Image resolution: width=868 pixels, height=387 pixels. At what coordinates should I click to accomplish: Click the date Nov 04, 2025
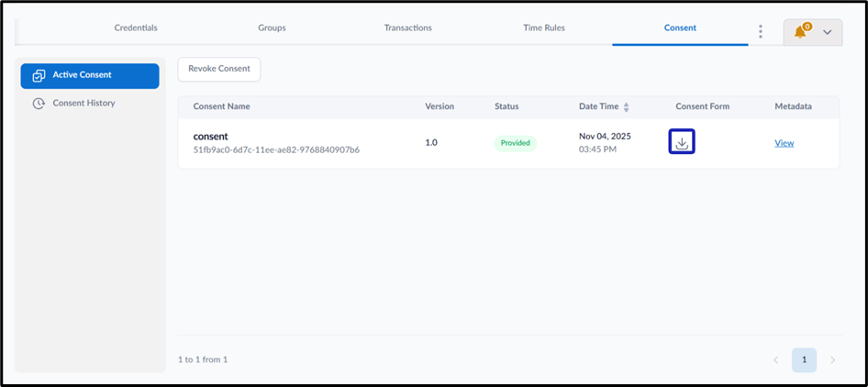(605, 137)
